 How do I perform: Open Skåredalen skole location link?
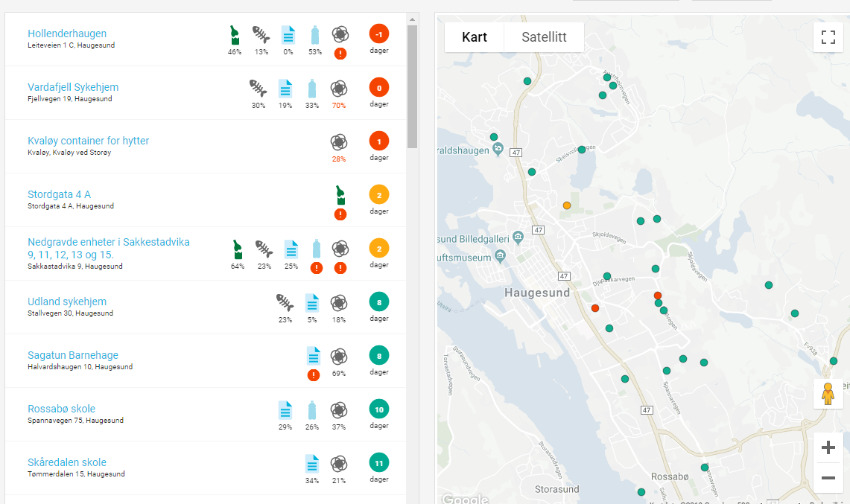[67, 462]
